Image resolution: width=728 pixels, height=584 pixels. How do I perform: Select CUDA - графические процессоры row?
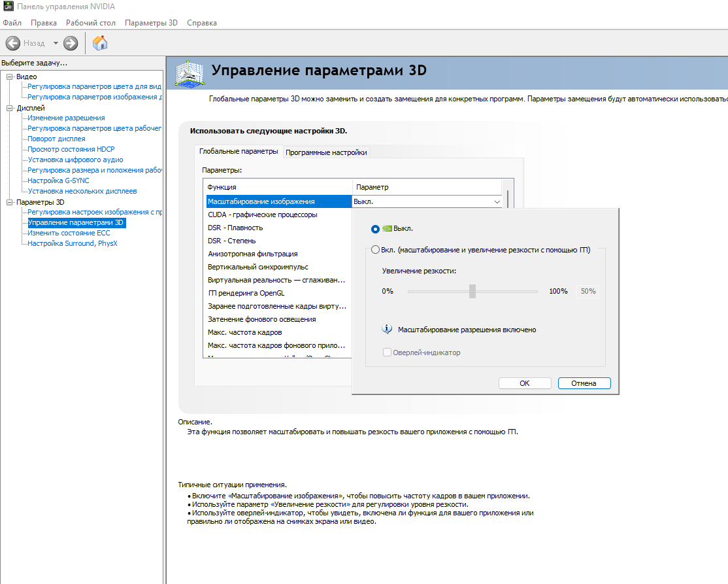(x=279, y=215)
